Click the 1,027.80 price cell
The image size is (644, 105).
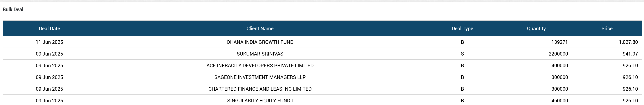pyautogui.click(x=628, y=42)
